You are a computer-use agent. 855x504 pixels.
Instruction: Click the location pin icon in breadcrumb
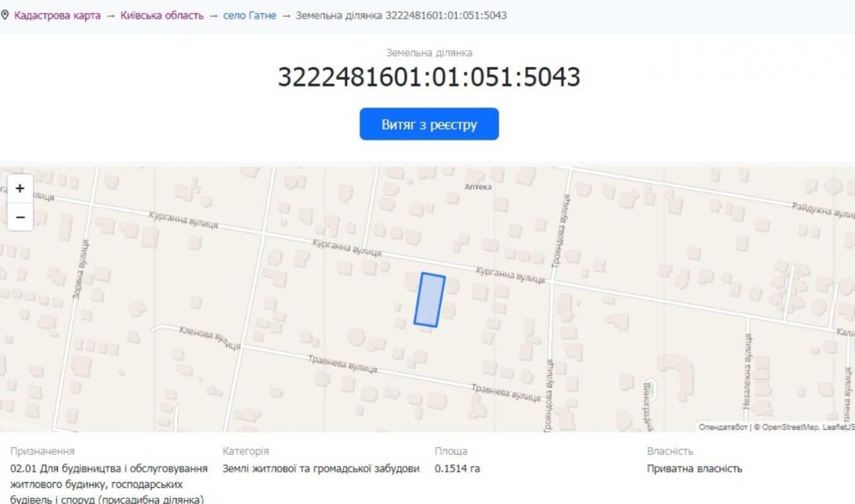click(5, 15)
